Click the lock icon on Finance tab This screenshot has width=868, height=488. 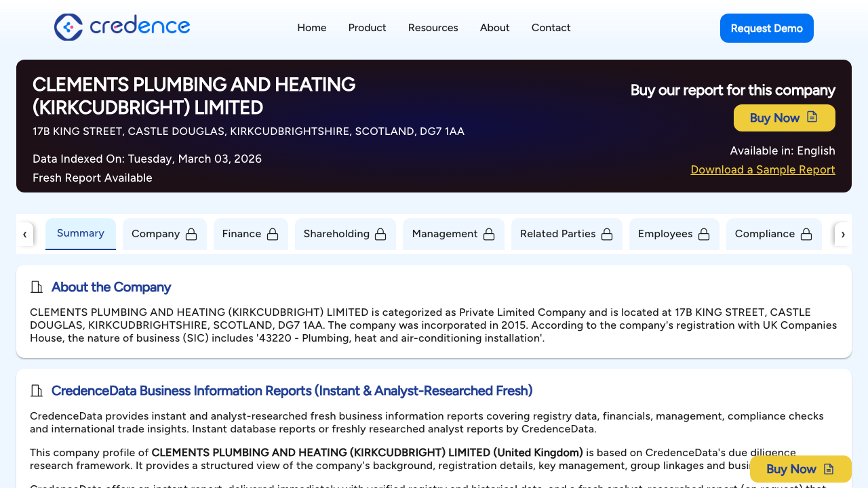pos(272,234)
